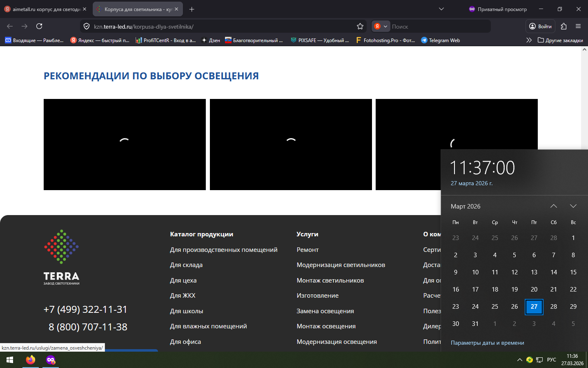This screenshot has width=588, height=368.
Task: Click the site security shield icon
Action: tap(87, 26)
